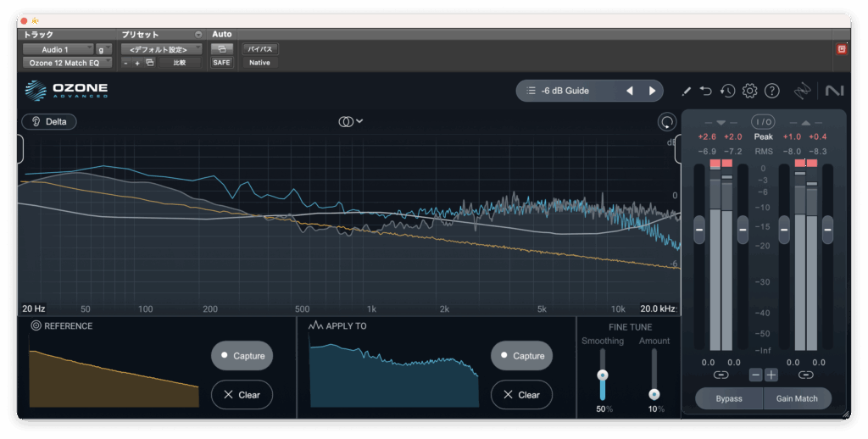Click the pencil edit icon

tap(686, 91)
